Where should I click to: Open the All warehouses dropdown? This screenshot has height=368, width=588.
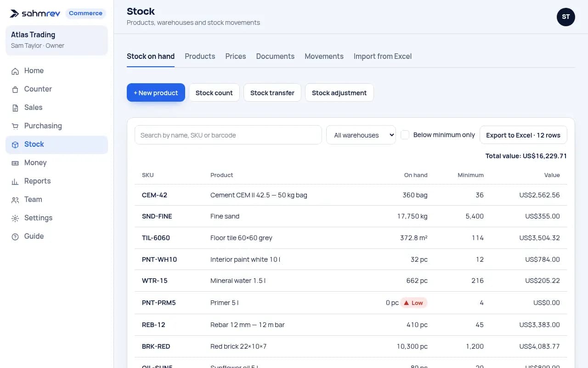361,135
